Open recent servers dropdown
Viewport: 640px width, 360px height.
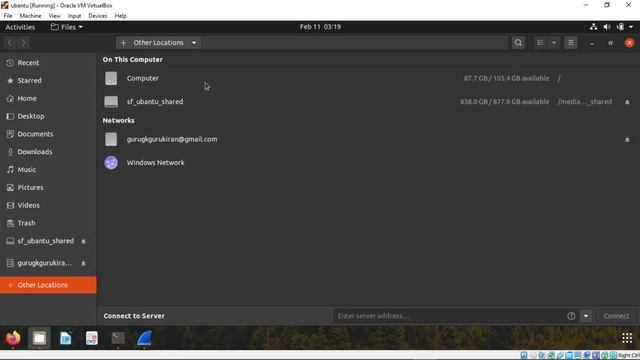coord(586,316)
